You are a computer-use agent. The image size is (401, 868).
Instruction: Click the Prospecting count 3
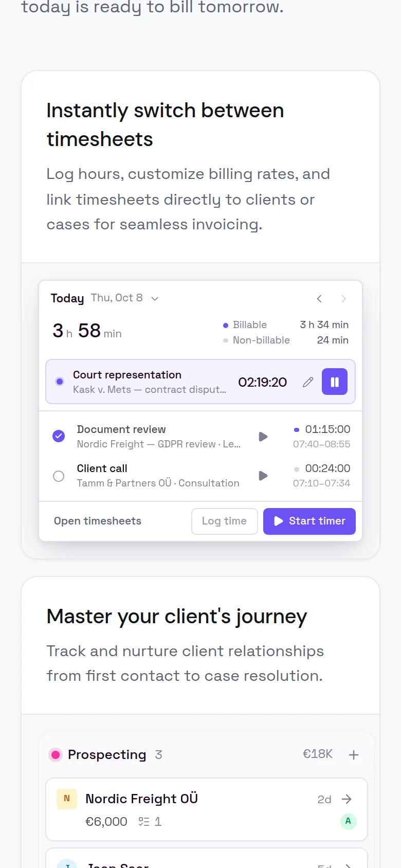coord(158,754)
